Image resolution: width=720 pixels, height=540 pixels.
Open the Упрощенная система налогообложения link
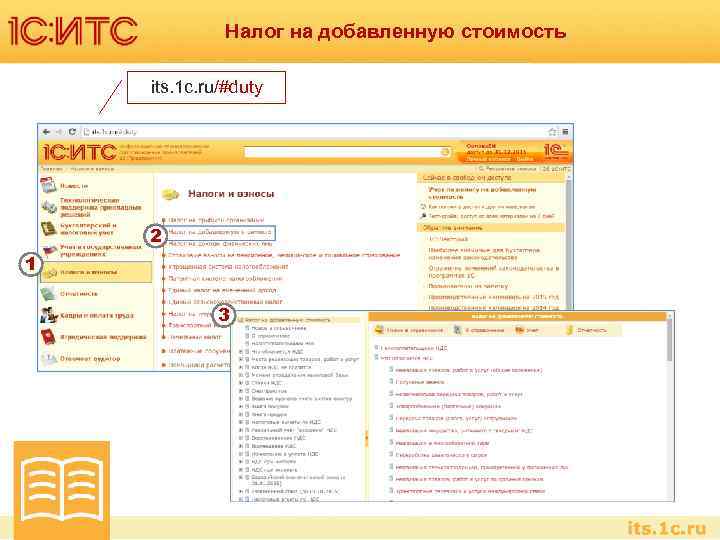coord(228,266)
